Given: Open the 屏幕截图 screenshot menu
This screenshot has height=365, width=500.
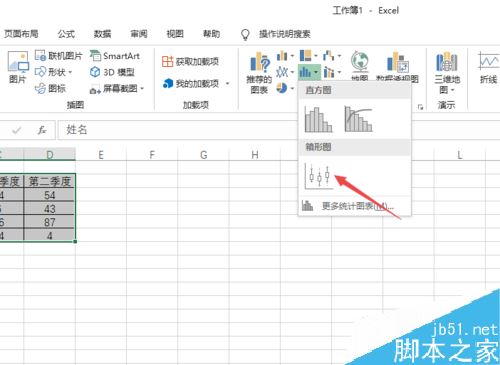Looking at the screenshot, I should click(x=117, y=88).
